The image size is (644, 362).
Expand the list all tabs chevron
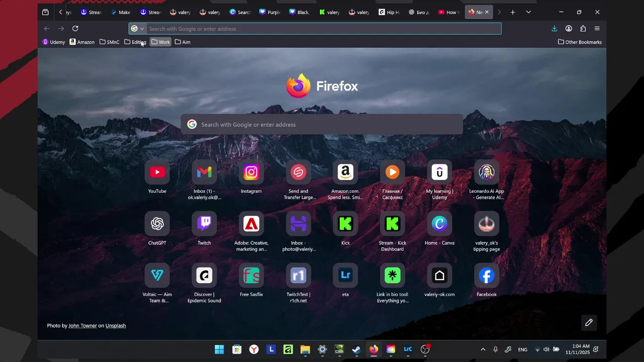528,12
